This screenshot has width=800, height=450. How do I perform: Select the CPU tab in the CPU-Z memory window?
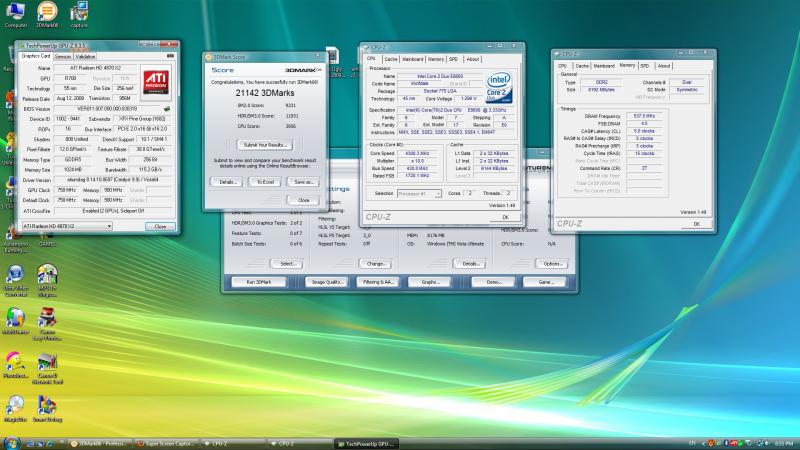563,66
